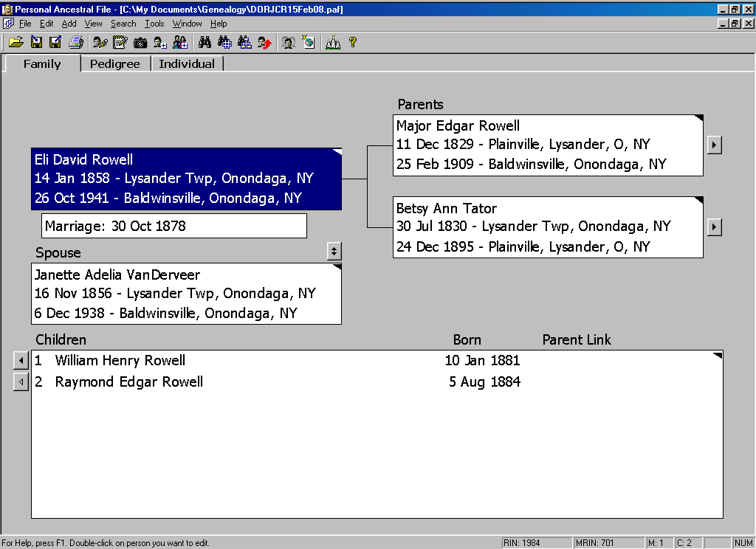Open the Help menu
This screenshot has height=549, width=756.
pyautogui.click(x=219, y=24)
